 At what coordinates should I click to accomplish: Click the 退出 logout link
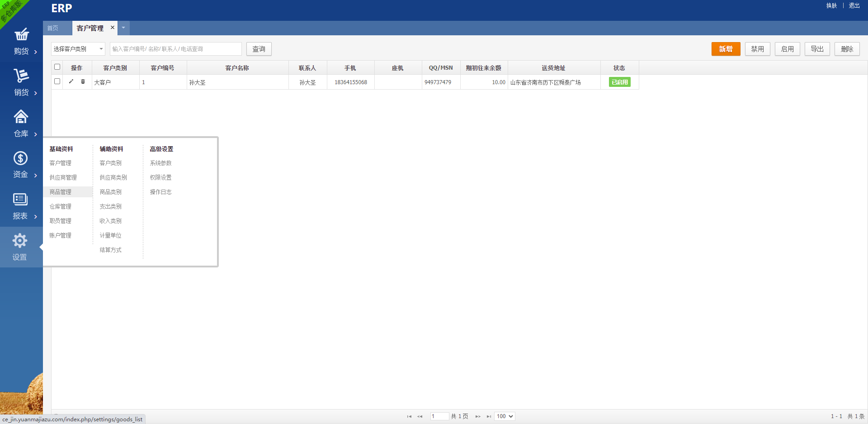click(x=854, y=5)
